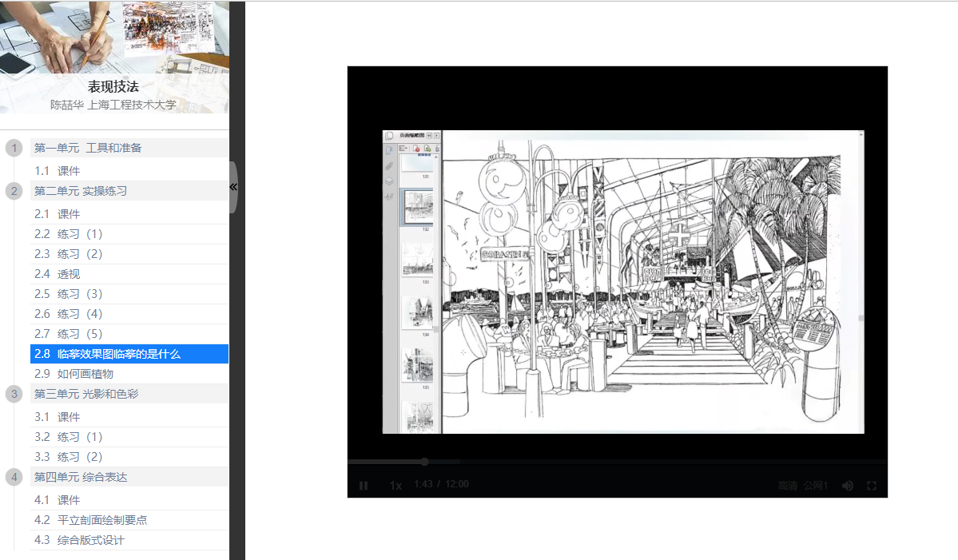Go to 4.3 综合版式设计 lesson

point(79,540)
